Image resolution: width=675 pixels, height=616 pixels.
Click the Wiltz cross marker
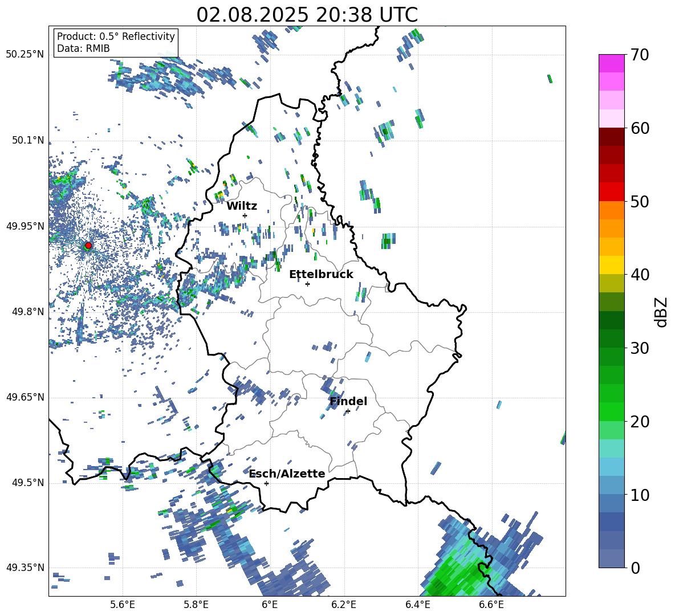(245, 215)
